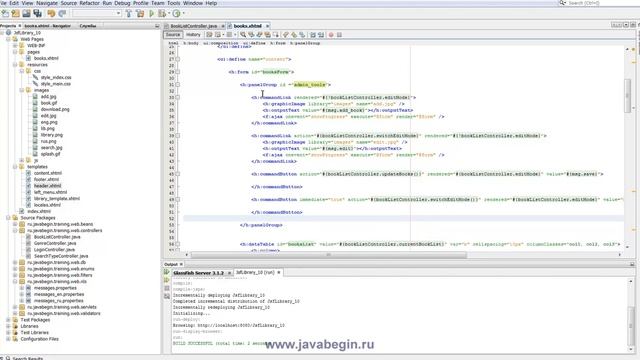Open the Refactor menu

point(89,3)
